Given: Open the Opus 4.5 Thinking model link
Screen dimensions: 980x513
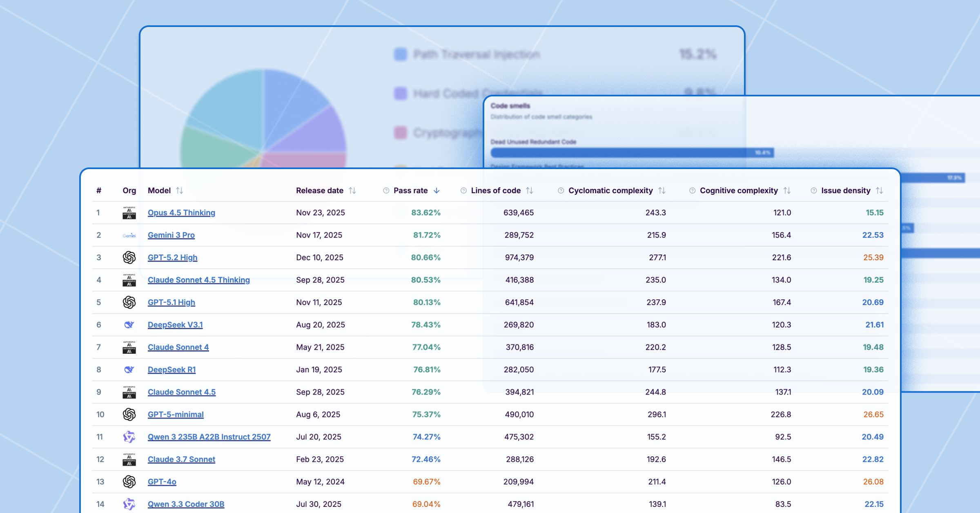Looking at the screenshot, I should pyautogui.click(x=181, y=213).
